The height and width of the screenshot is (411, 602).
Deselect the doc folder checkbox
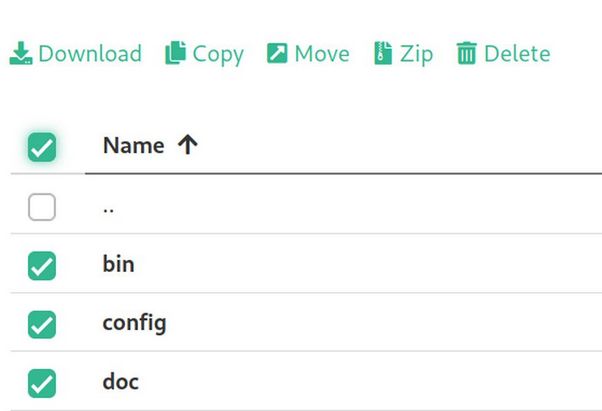tap(42, 383)
